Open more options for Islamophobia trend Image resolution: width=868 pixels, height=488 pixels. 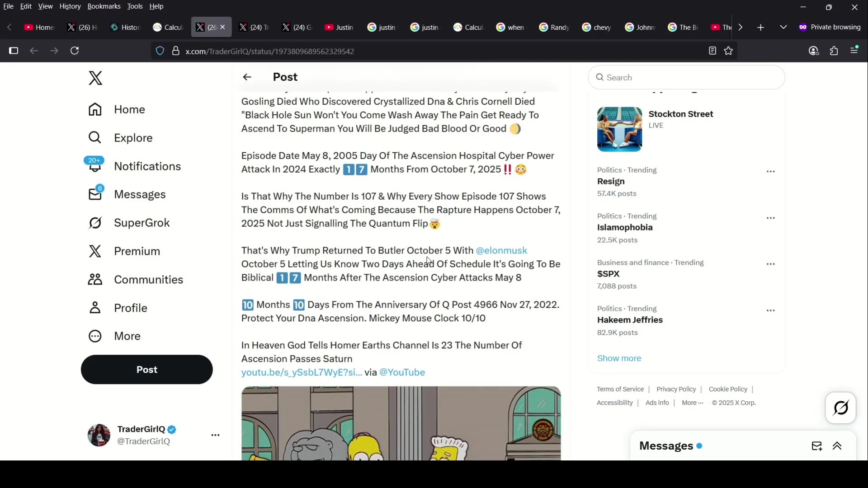tap(771, 219)
